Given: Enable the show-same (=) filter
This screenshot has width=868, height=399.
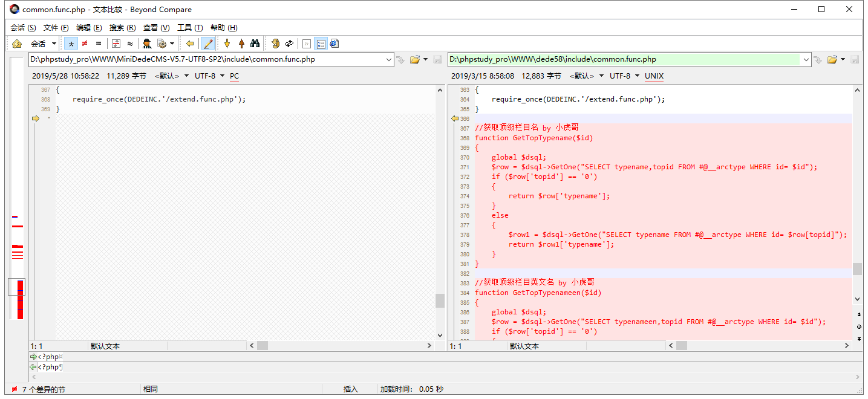Looking at the screenshot, I should click(99, 43).
